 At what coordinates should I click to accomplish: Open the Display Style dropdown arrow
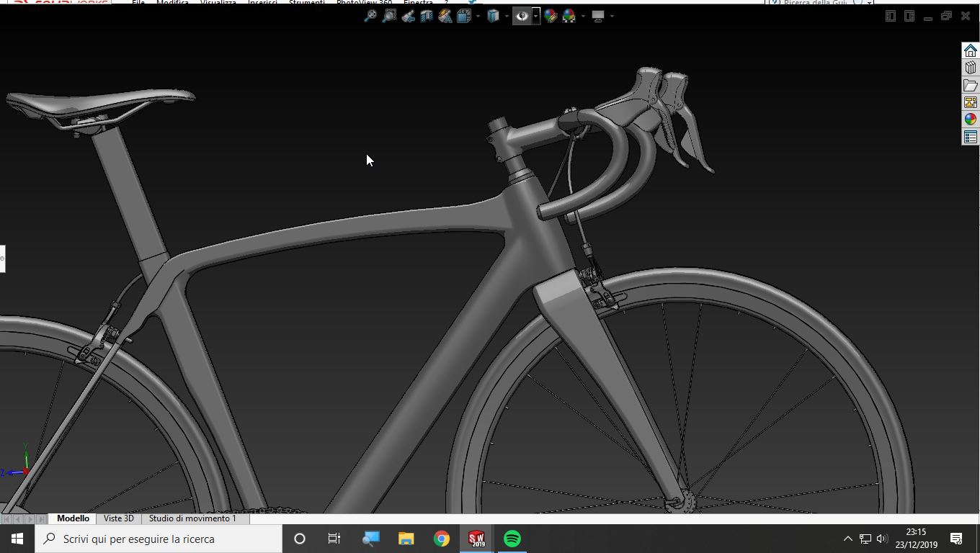(x=507, y=16)
